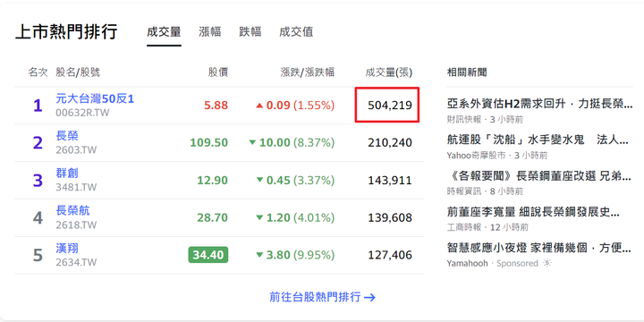This screenshot has width=644, height=322.
Task: Click the price 5.88
Action: [x=216, y=106]
